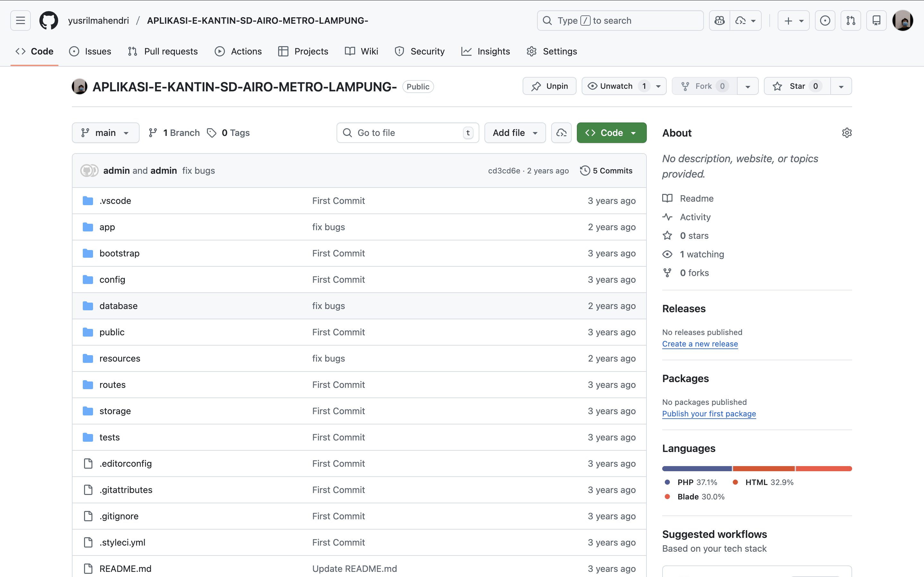Viewport: 924px width, 577px height.
Task: Click Create a new release link
Action: (x=699, y=344)
